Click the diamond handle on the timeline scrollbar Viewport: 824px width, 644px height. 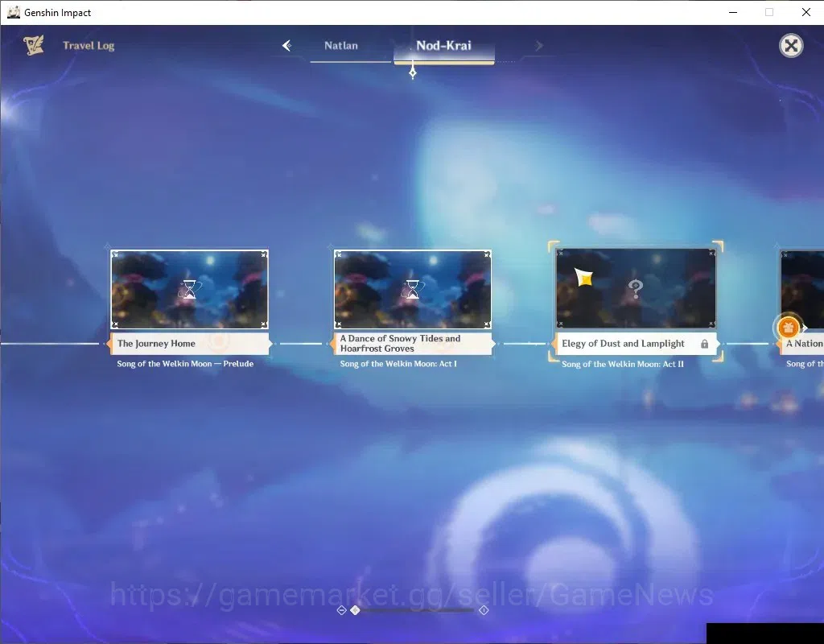point(355,610)
